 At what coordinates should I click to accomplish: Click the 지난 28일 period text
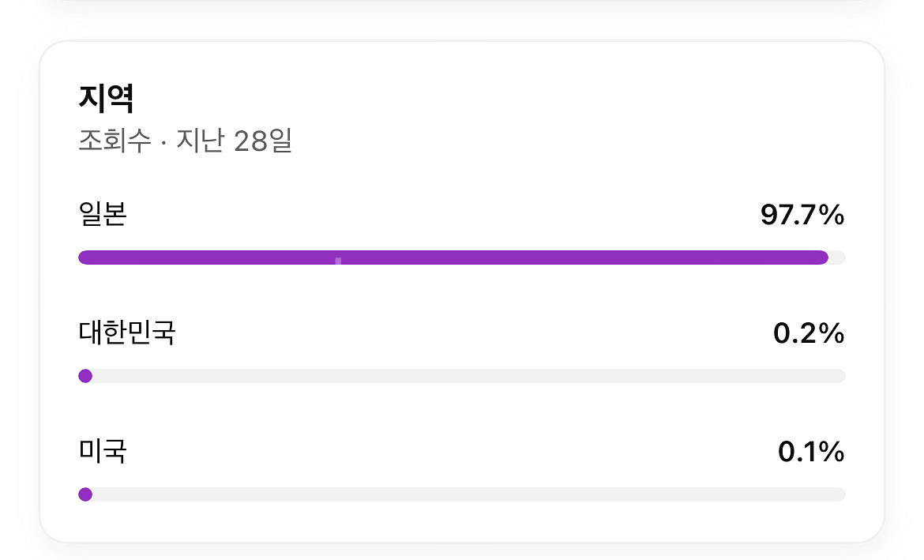(234, 142)
